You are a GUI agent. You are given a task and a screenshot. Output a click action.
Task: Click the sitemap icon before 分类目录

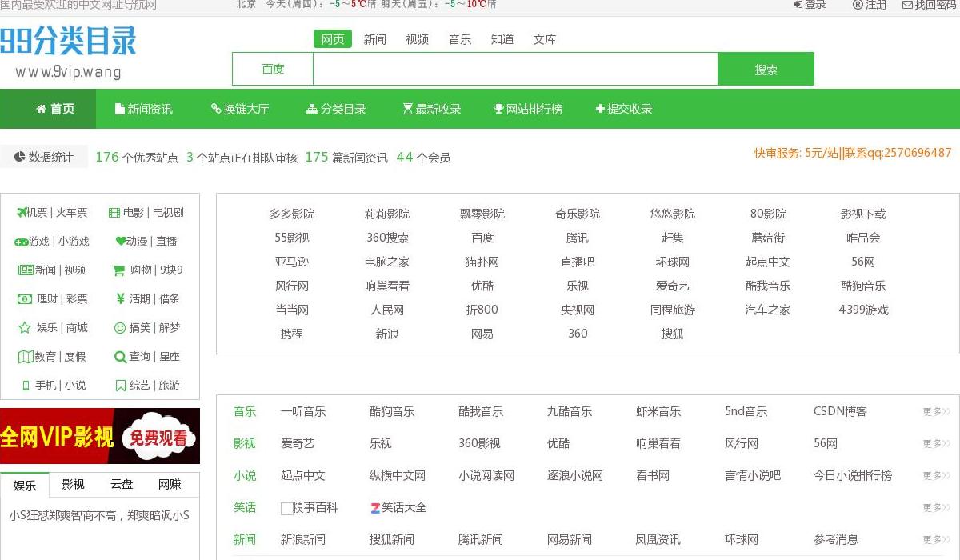pyautogui.click(x=312, y=109)
